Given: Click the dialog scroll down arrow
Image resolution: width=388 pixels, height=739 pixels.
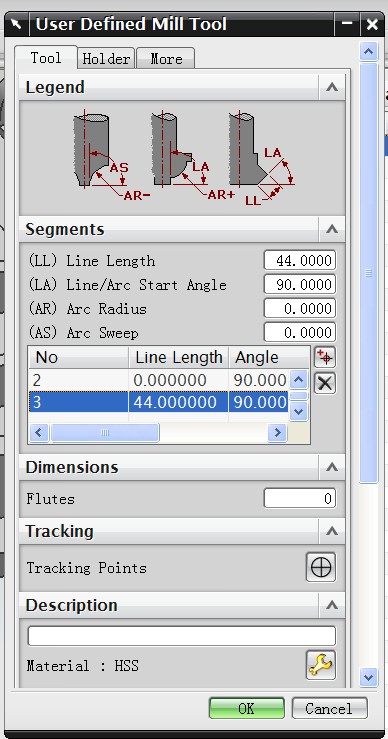Looking at the screenshot, I should (x=368, y=677).
